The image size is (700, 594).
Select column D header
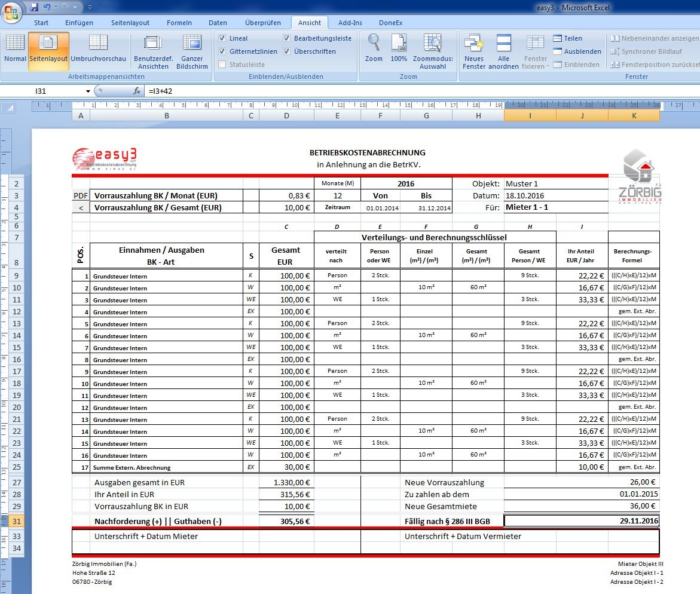(x=286, y=115)
